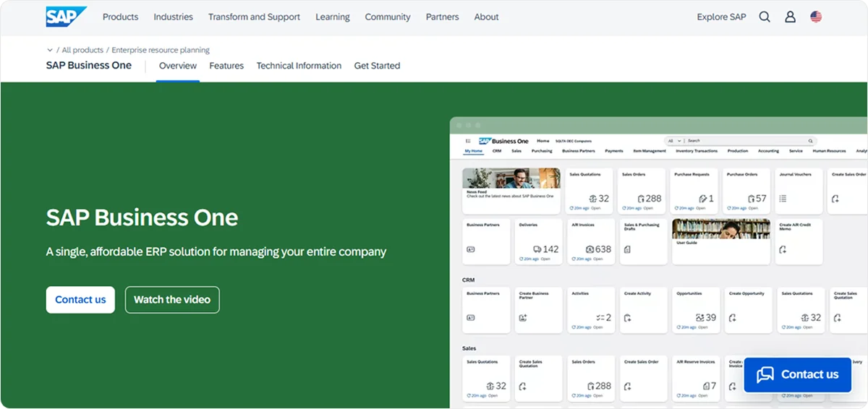
Task: Click the US flag country selector
Action: 816,17
